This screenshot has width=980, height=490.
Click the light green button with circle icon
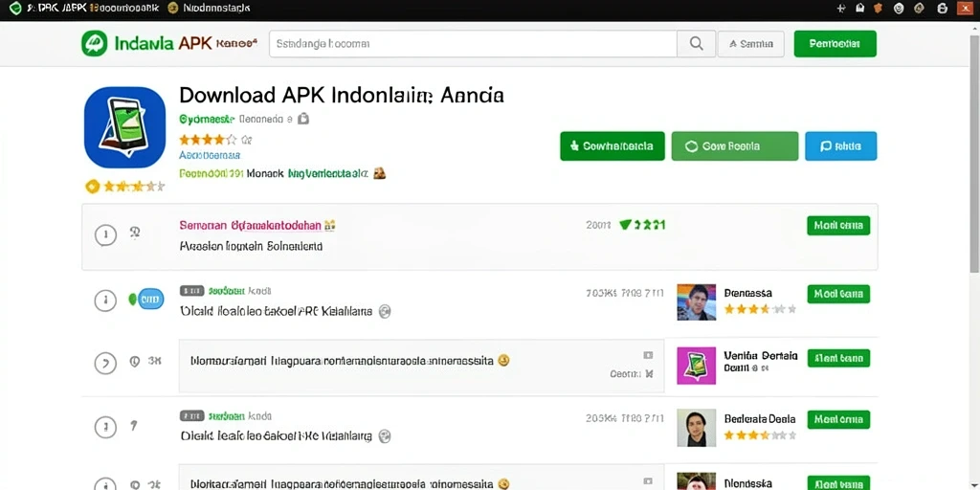coord(734,146)
